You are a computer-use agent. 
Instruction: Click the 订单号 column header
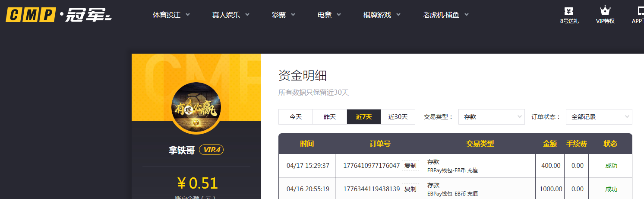380,144
